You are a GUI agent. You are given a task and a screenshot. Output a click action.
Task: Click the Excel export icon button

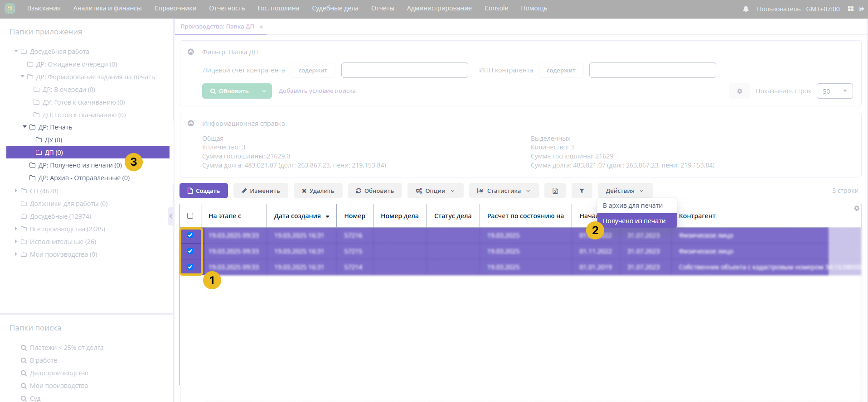(555, 191)
